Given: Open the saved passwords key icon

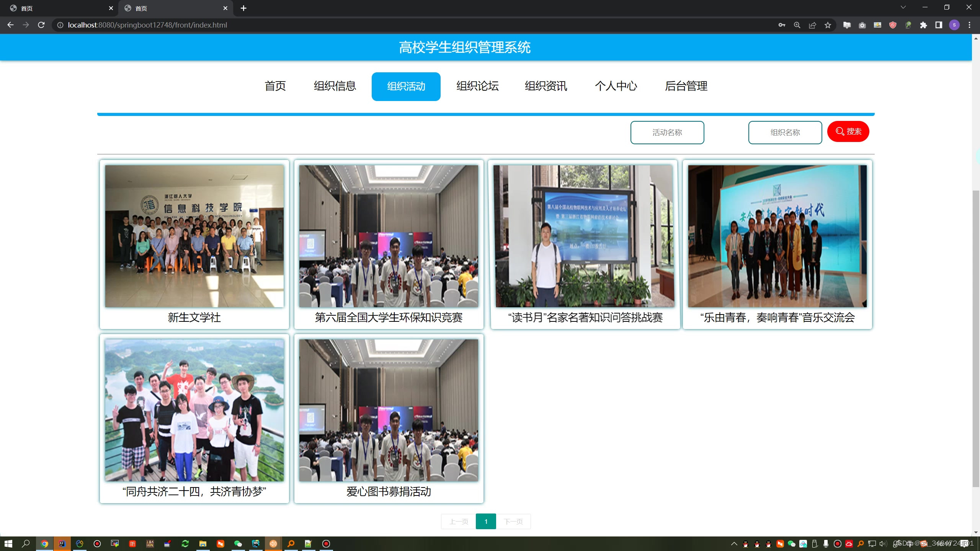Looking at the screenshot, I should click(782, 25).
